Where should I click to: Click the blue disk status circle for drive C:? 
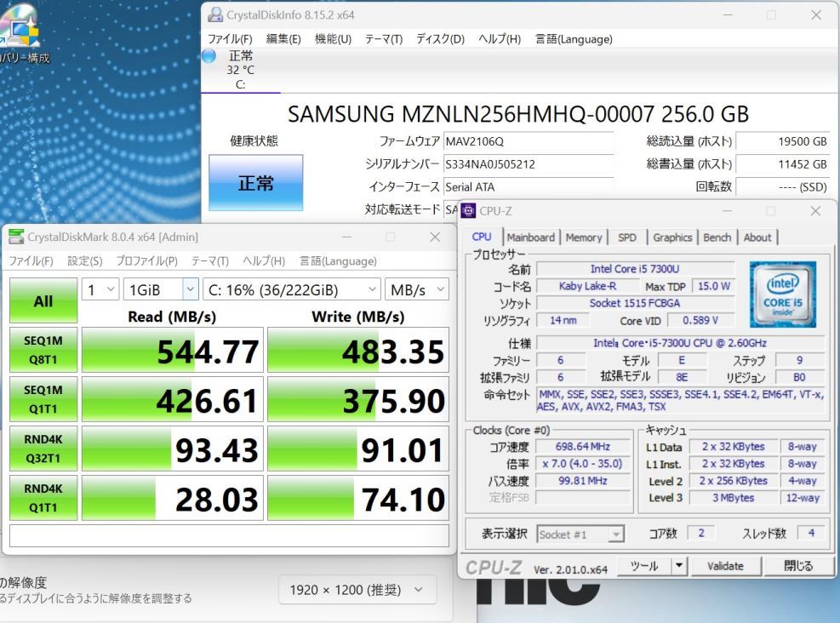pos(209,55)
